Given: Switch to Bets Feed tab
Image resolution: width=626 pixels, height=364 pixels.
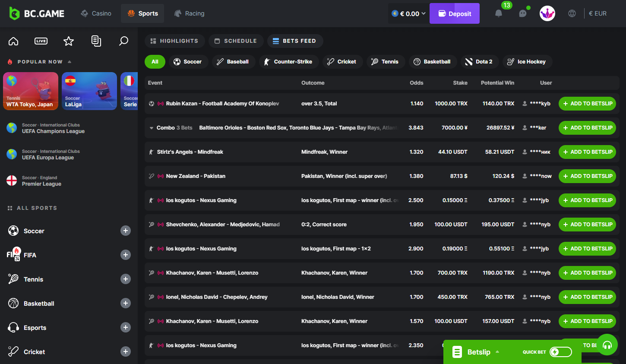Looking at the screenshot, I should pos(295,41).
